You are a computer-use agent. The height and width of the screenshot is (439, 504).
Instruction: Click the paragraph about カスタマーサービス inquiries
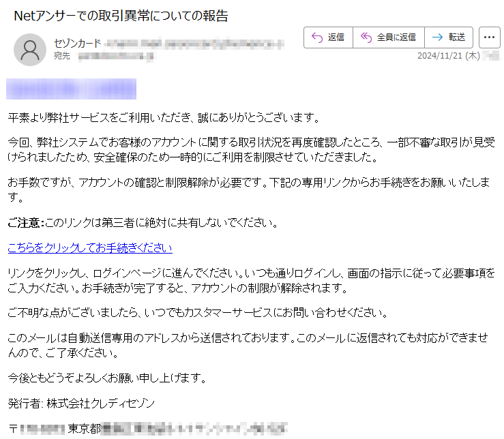point(198,313)
